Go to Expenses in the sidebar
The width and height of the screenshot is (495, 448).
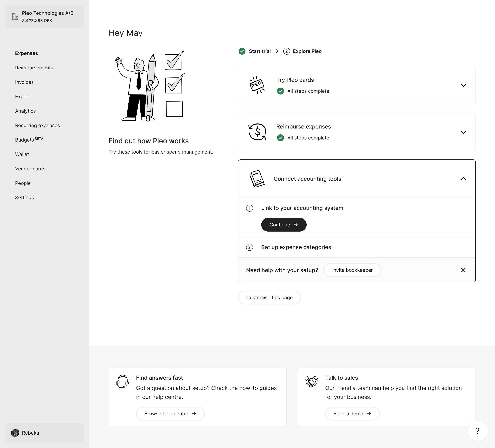click(x=26, y=53)
